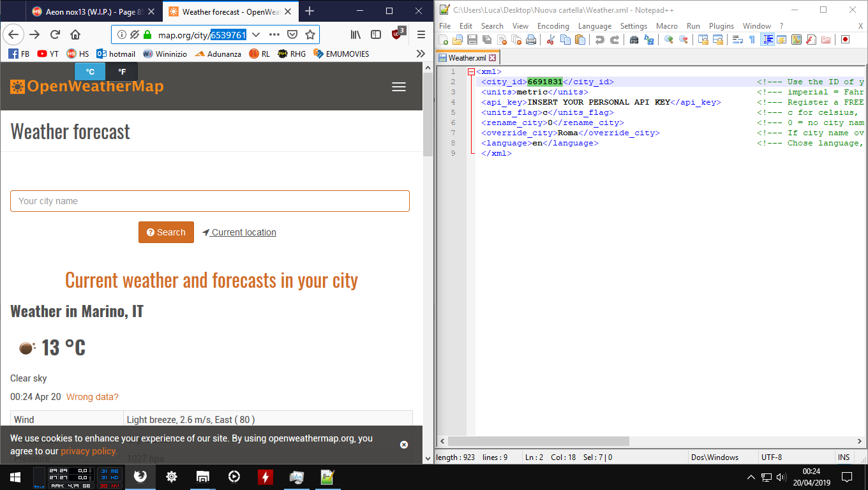Image resolution: width=868 pixels, height=490 pixels.
Task: Click the Save icon in Notepad++ toolbar
Action: tap(472, 40)
